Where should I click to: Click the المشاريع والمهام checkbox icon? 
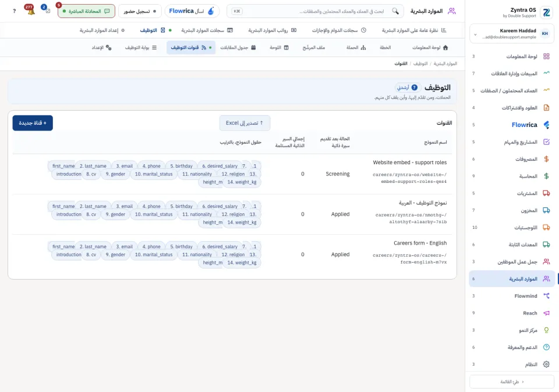tap(546, 142)
